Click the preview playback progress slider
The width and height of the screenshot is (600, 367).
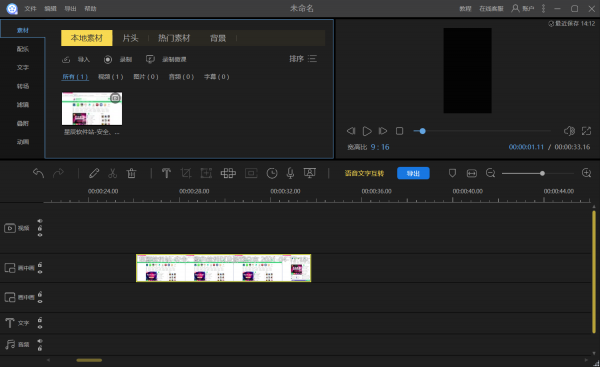click(482, 131)
